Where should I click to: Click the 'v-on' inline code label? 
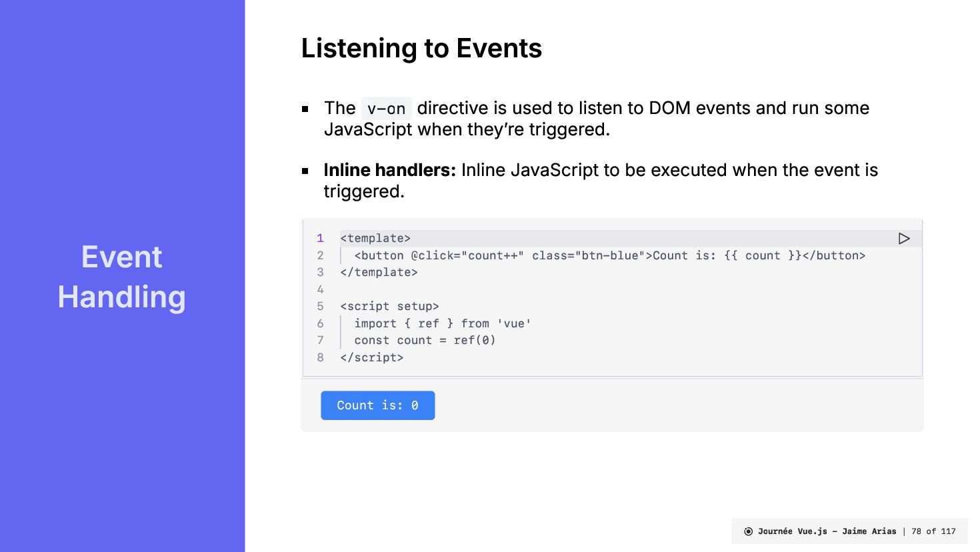pos(386,109)
